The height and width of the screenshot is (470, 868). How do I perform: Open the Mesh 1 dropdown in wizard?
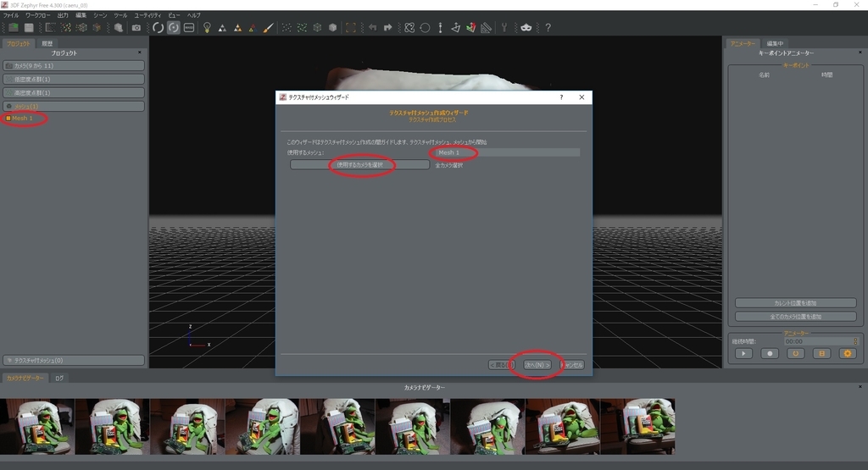[507, 152]
